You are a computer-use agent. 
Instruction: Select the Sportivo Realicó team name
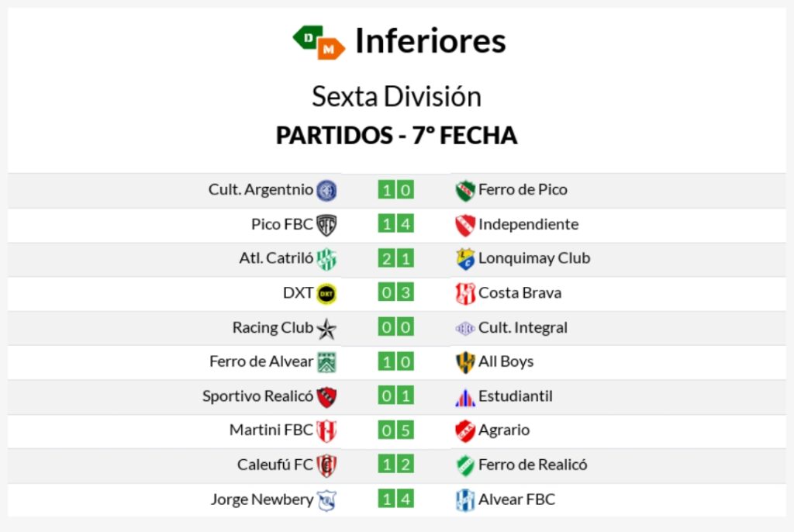257,396
